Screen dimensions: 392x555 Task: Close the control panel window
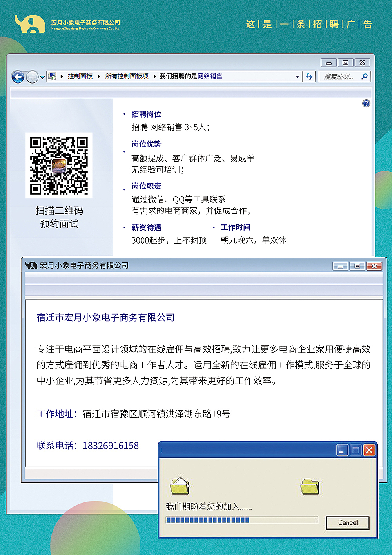(363, 63)
